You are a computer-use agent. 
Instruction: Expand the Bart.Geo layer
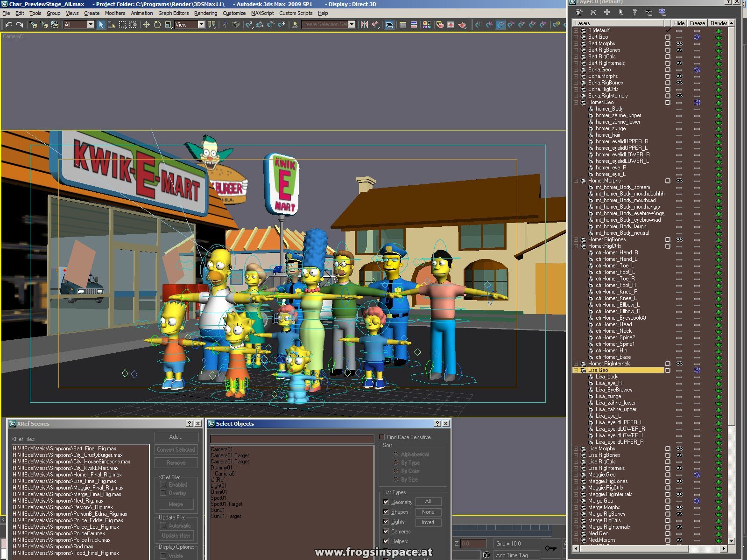tap(576, 37)
